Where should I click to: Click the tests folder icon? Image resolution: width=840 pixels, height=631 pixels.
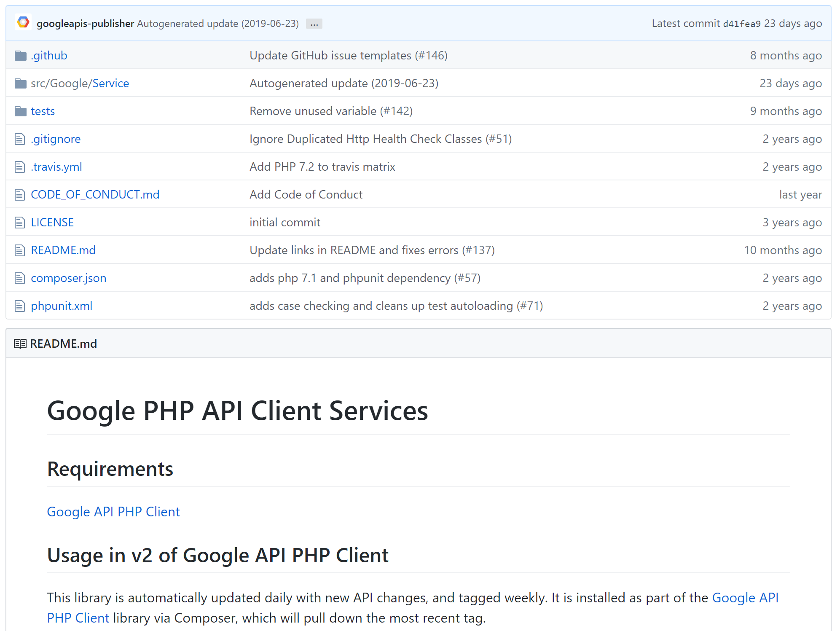coord(20,111)
